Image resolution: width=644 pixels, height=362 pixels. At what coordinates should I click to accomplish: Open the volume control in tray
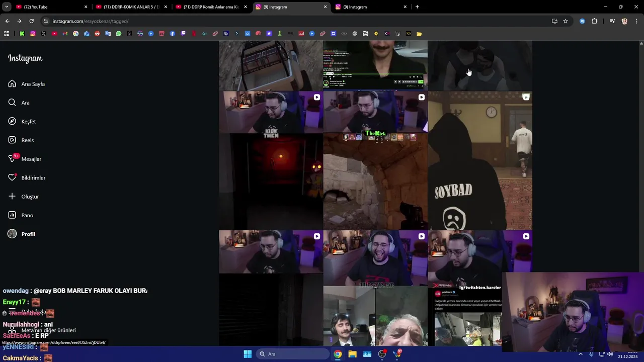(x=610, y=354)
